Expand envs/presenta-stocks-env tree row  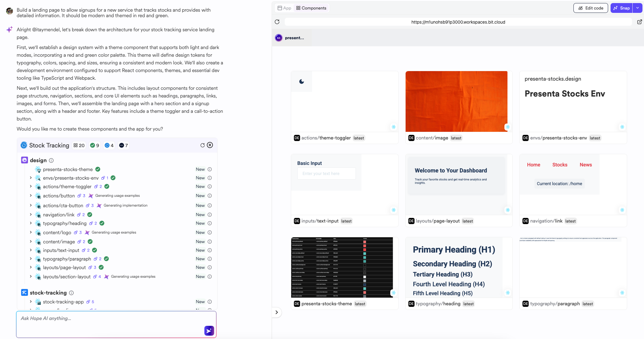[31, 178]
